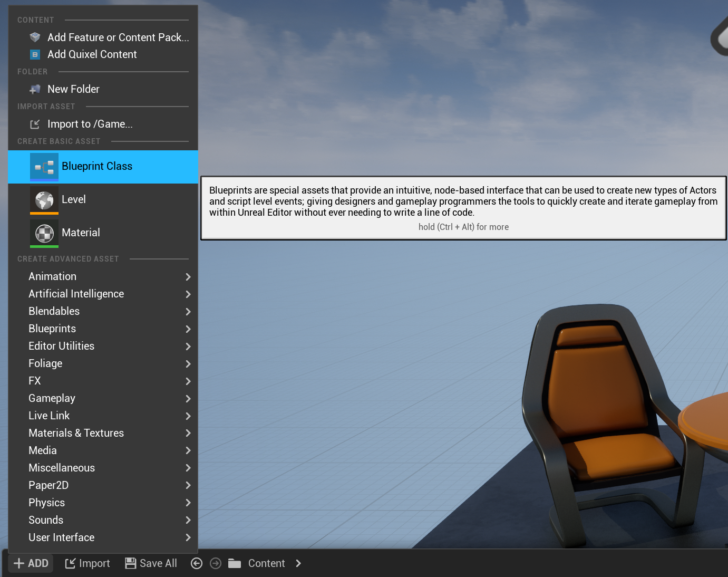Go back with the left arrow circle

point(197,563)
